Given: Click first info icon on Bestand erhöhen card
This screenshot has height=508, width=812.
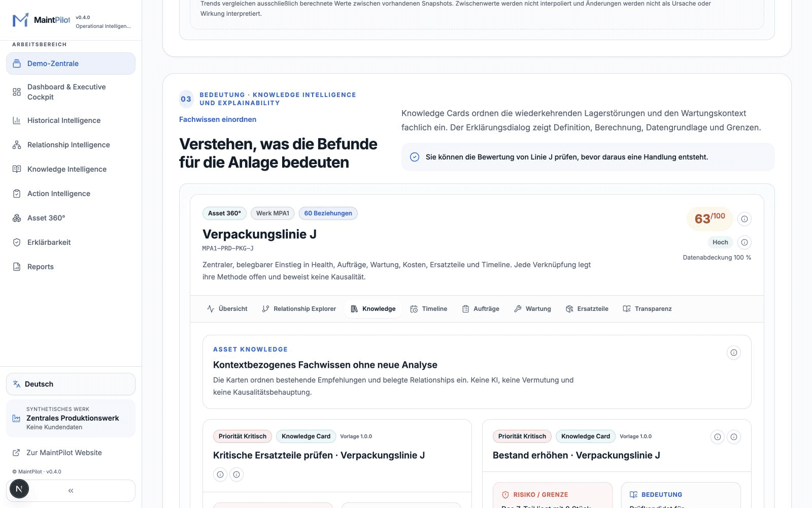Looking at the screenshot, I should point(718,437).
